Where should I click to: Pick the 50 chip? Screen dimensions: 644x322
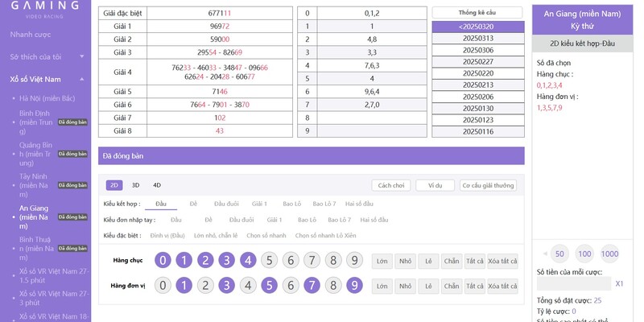(x=559, y=254)
